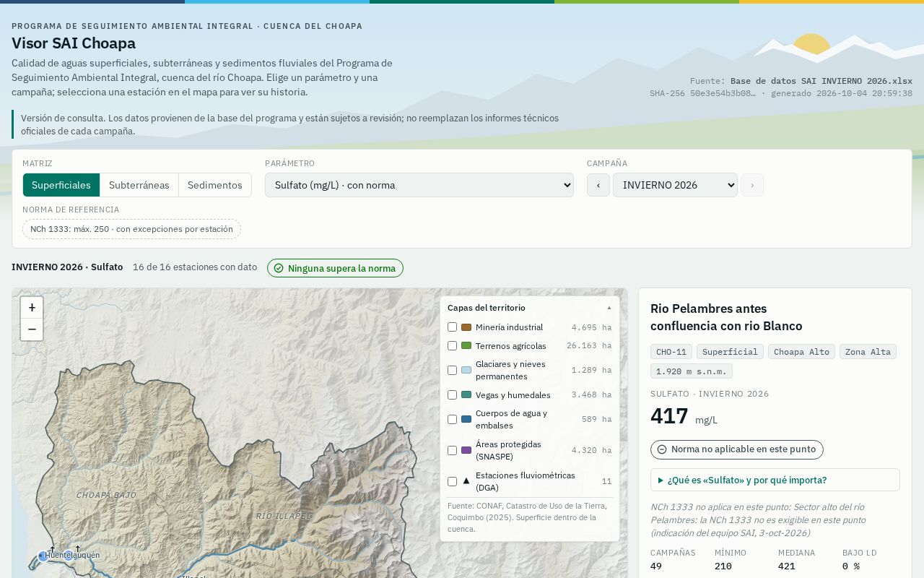This screenshot has height=578, width=924.
Task: Click the purple Áreas protegidas color swatch
Action: [466, 451]
